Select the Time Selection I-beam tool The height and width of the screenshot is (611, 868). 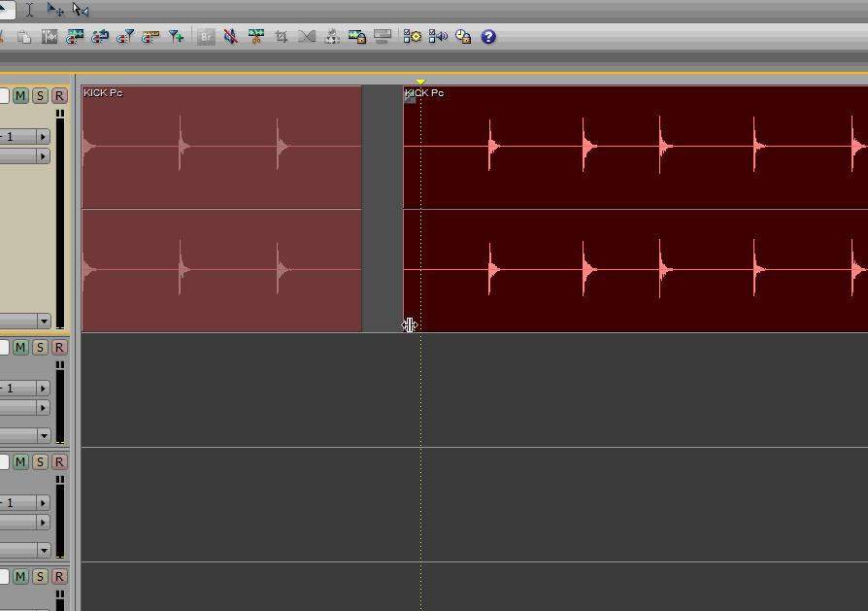point(30,10)
